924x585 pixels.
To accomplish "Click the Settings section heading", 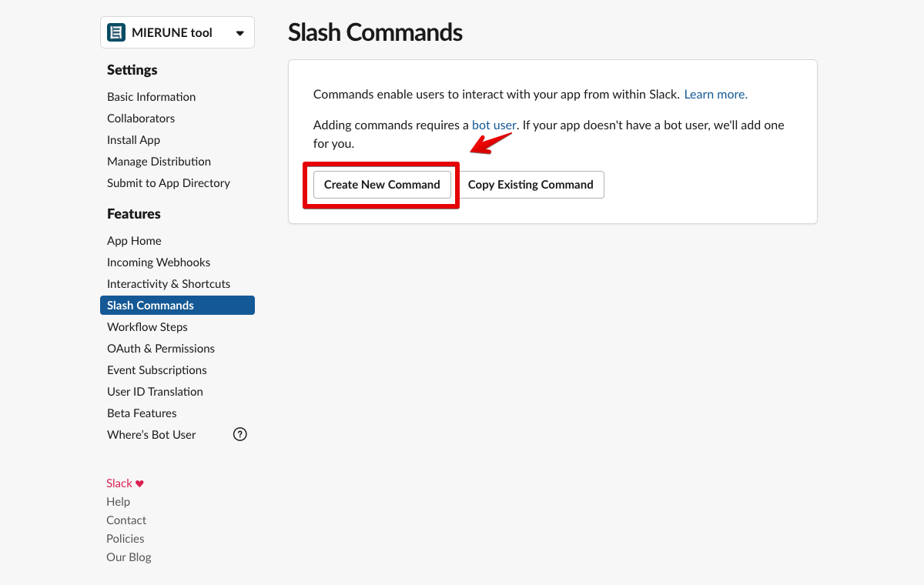I will coord(132,69).
